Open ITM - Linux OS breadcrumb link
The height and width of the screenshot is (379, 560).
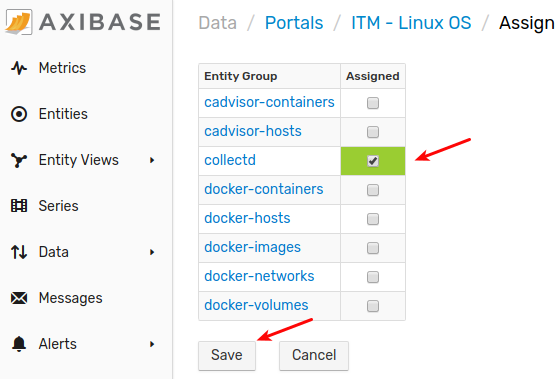point(411,23)
